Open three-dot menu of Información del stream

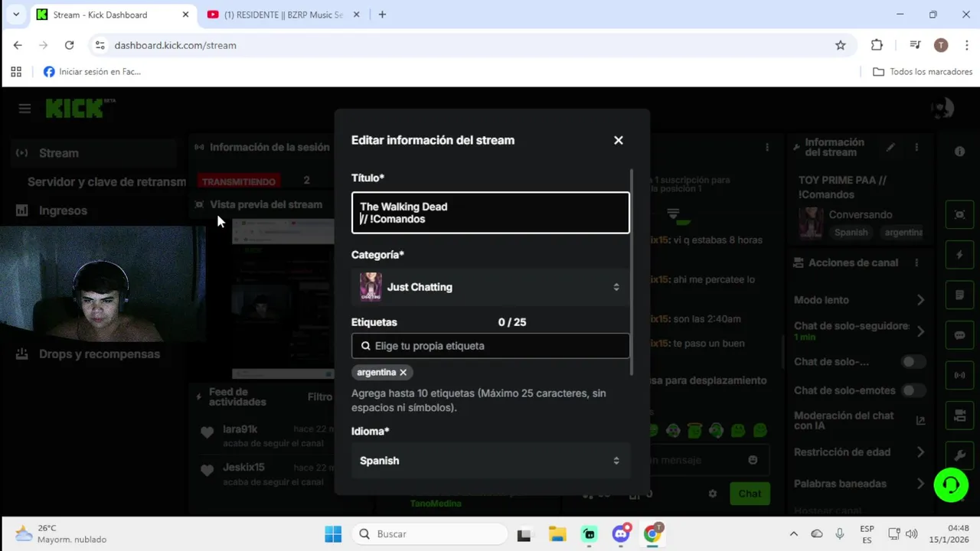tap(916, 147)
